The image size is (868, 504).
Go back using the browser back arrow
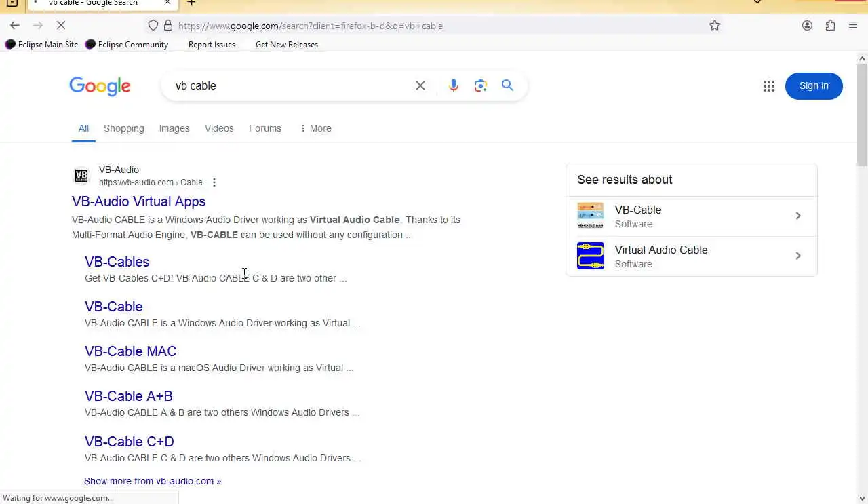15,25
